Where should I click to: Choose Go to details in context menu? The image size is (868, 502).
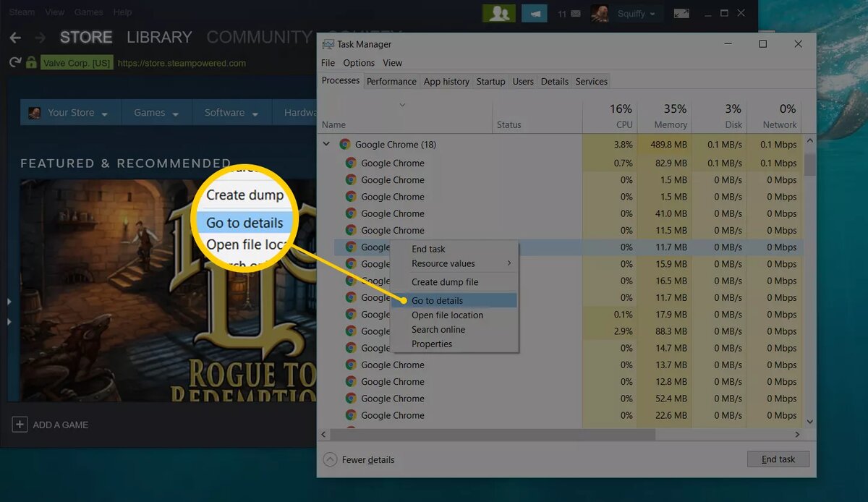coord(454,300)
